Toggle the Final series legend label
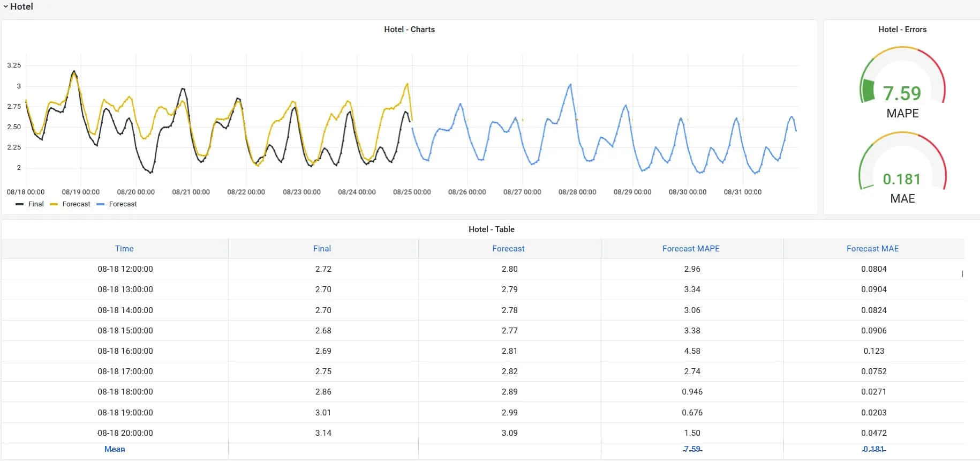The image size is (980, 461). 36,204
